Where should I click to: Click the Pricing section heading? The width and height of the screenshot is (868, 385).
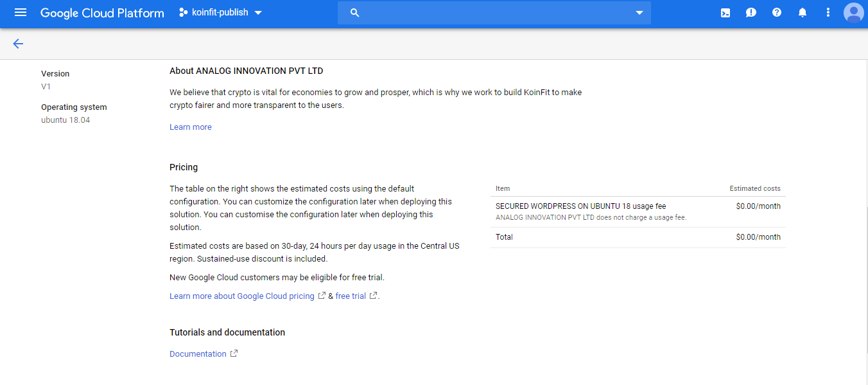click(x=184, y=167)
